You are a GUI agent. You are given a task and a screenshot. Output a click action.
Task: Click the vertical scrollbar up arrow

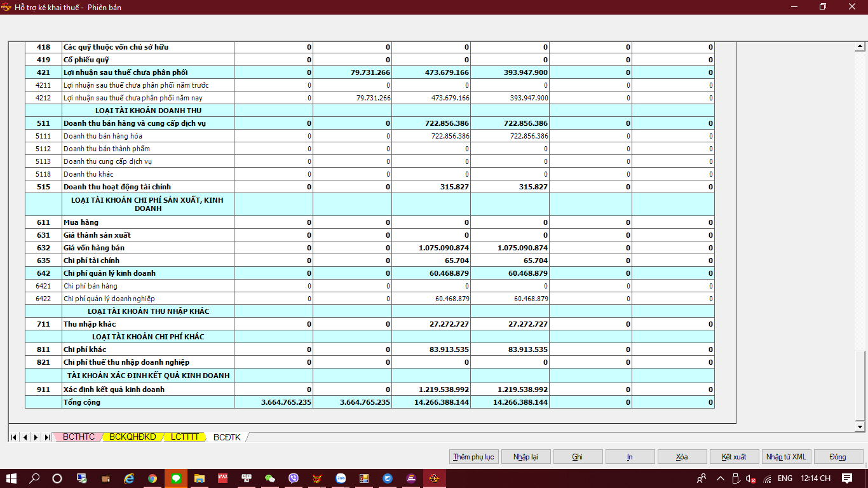[x=860, y=46]
